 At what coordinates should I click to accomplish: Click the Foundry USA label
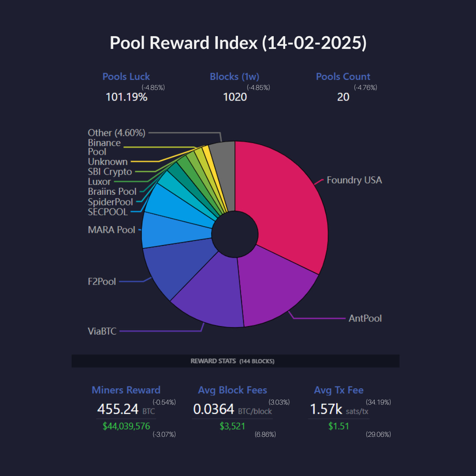[x=354, y=180]
